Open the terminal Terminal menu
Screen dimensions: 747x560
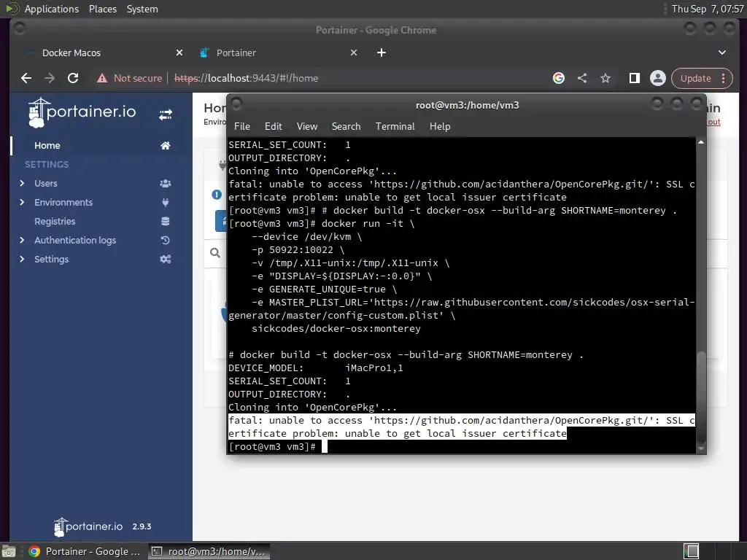click(x=395, y=126)
